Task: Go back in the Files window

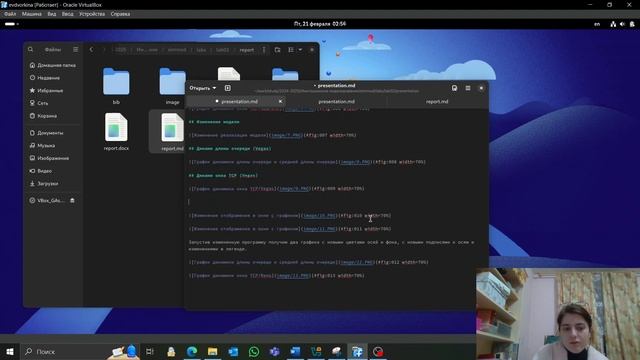Action: click(91, 49)
